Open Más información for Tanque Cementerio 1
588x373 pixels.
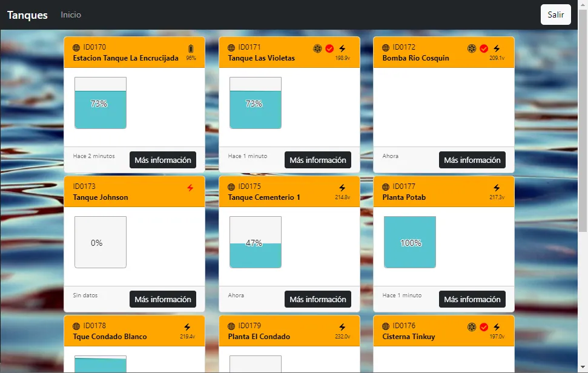(318, 299)
